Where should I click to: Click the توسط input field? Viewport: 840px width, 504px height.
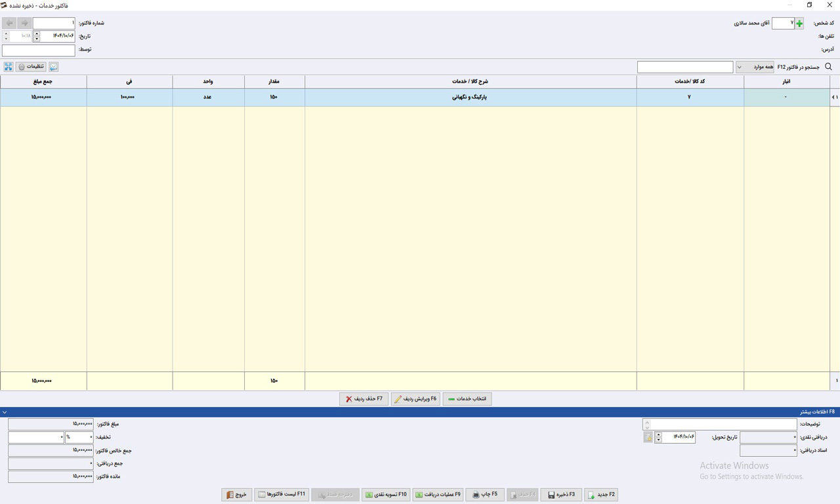click(38, 50)
